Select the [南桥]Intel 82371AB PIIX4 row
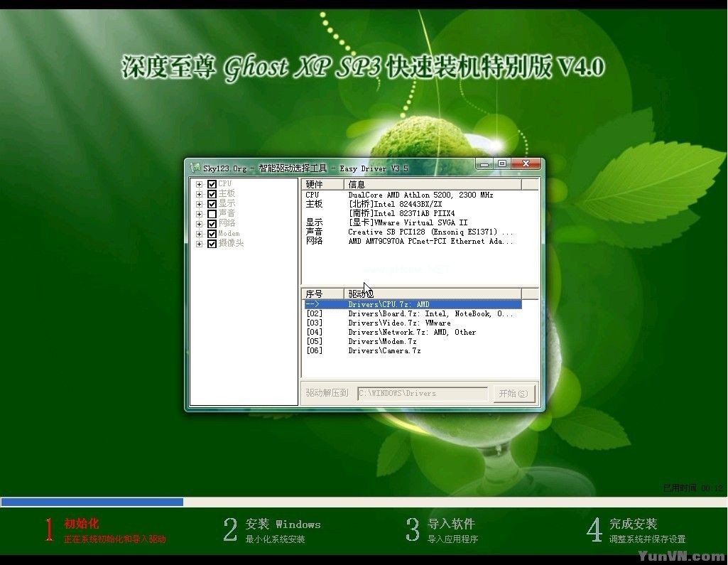 pyautogui.click(x=413, y=213)
